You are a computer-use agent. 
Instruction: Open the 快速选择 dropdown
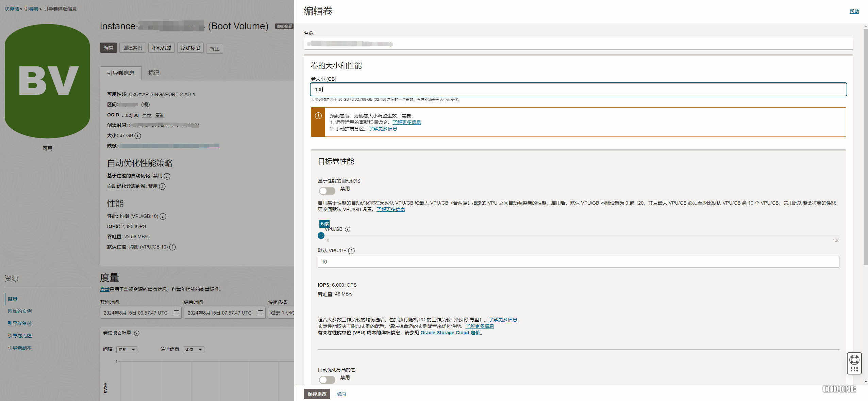coord(281,312)
